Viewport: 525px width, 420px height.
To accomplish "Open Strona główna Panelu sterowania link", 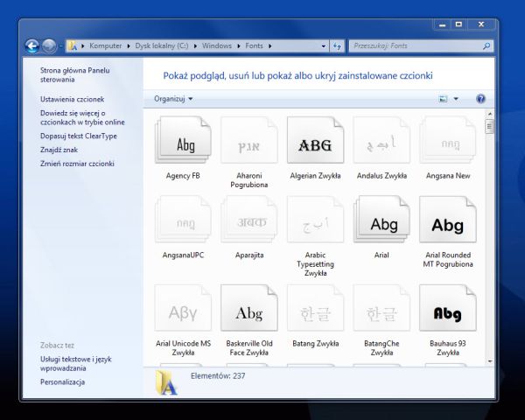I will tap(75, 75).
